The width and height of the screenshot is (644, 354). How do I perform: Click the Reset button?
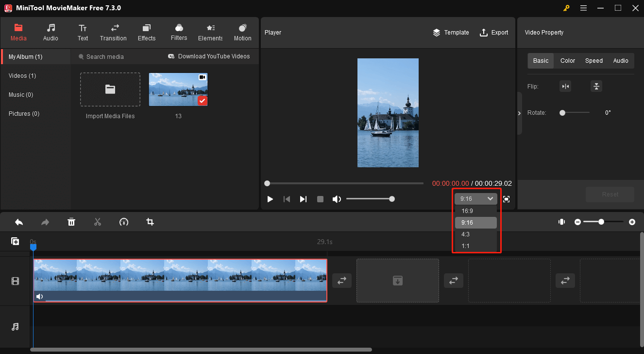pos(610,195)
